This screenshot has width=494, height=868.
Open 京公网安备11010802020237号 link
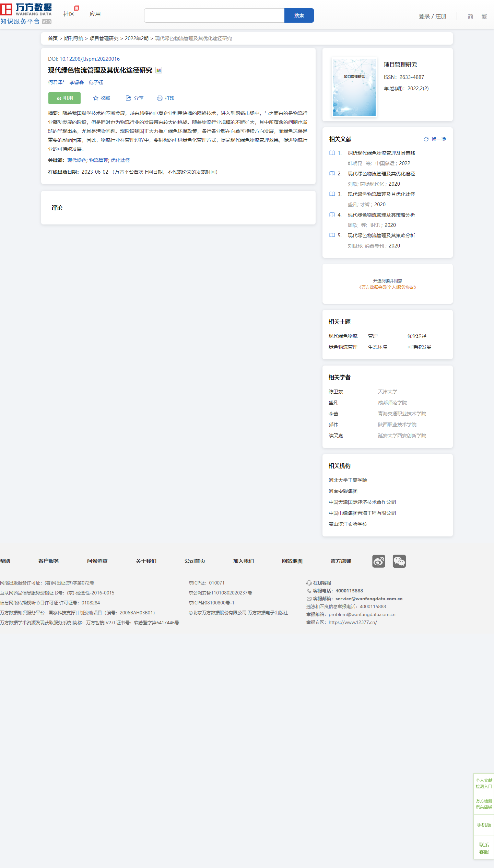click(220, 593)
